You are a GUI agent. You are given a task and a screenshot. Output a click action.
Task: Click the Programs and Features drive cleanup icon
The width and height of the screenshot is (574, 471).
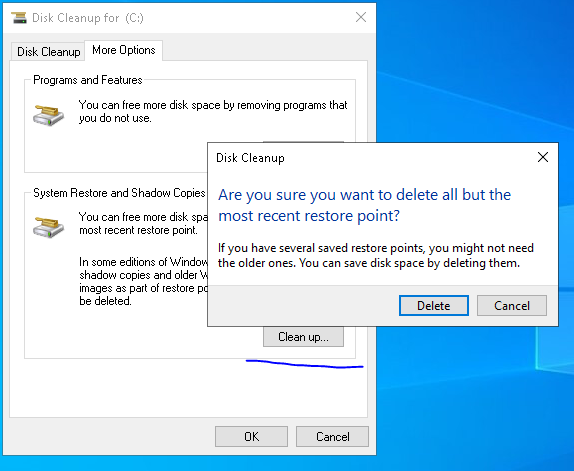click(x=48, y=115)
